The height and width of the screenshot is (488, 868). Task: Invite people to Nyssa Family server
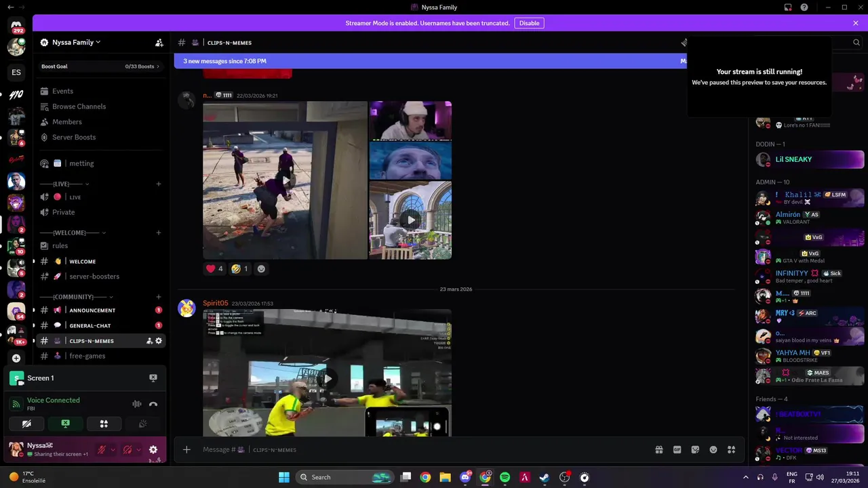point(159,43)
